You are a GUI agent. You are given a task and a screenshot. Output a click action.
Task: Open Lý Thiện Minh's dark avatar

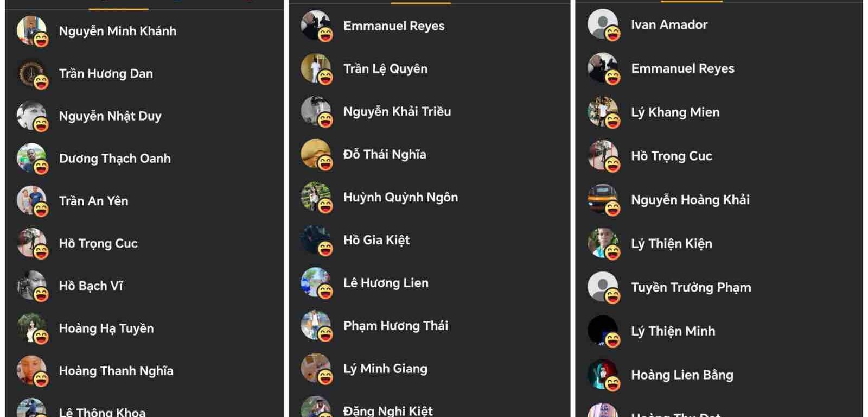click(603, 330)
